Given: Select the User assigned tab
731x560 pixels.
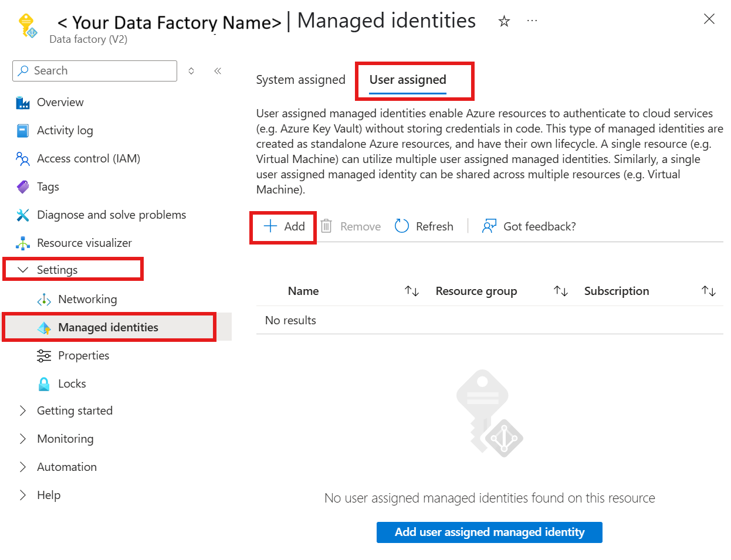Looking at the screenshot, I should tap(408, 80).
